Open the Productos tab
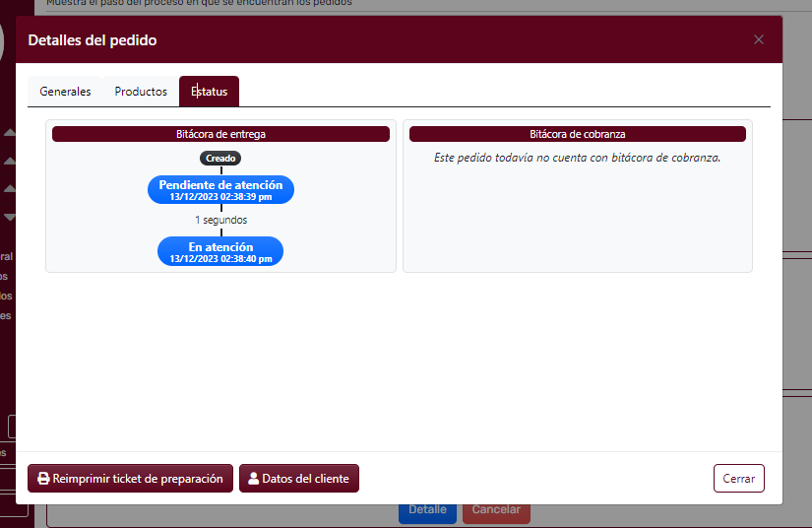 coord(141,92)
